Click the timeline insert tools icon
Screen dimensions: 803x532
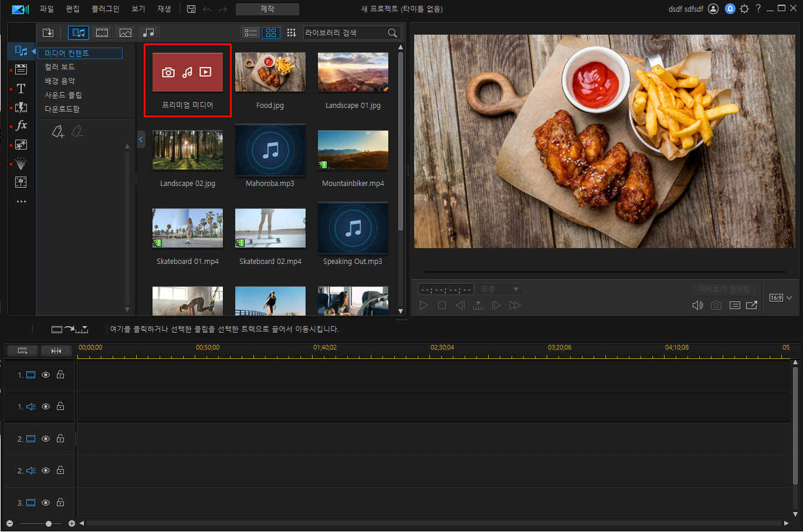tap(69, 330)
